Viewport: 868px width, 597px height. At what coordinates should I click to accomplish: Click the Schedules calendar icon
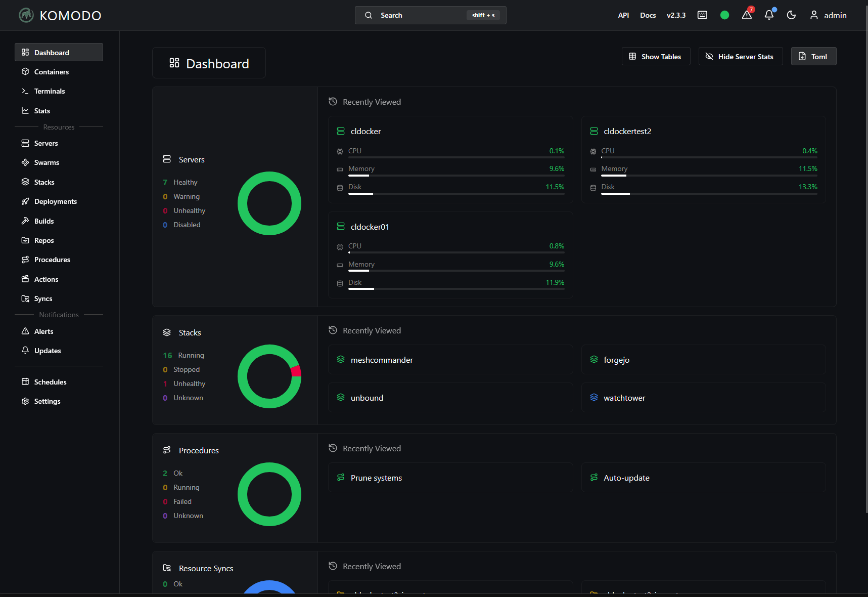pos(25,381)
